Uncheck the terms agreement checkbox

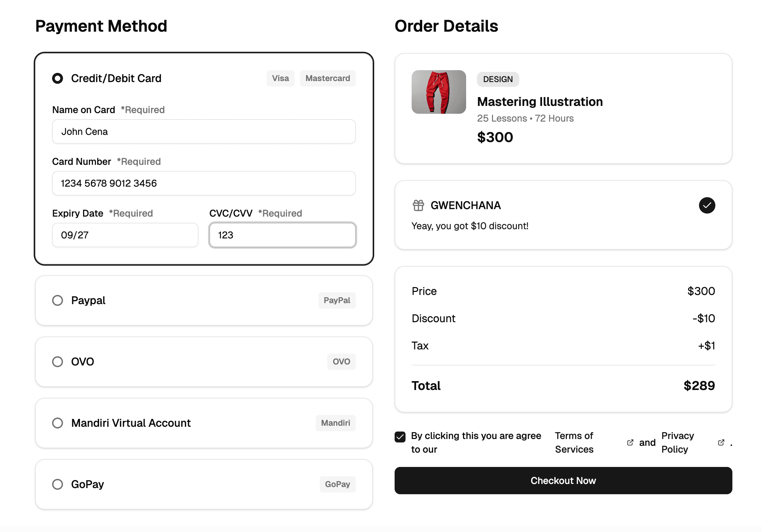(400, 437)
